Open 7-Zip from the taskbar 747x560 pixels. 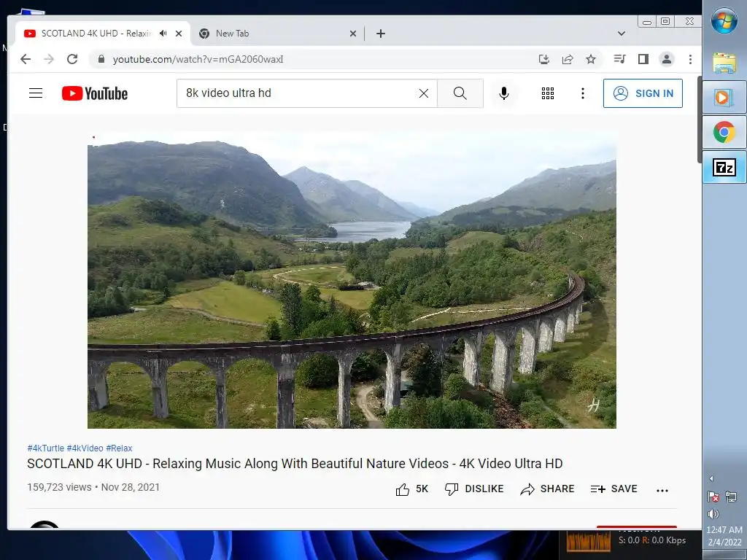pos(724,167)
